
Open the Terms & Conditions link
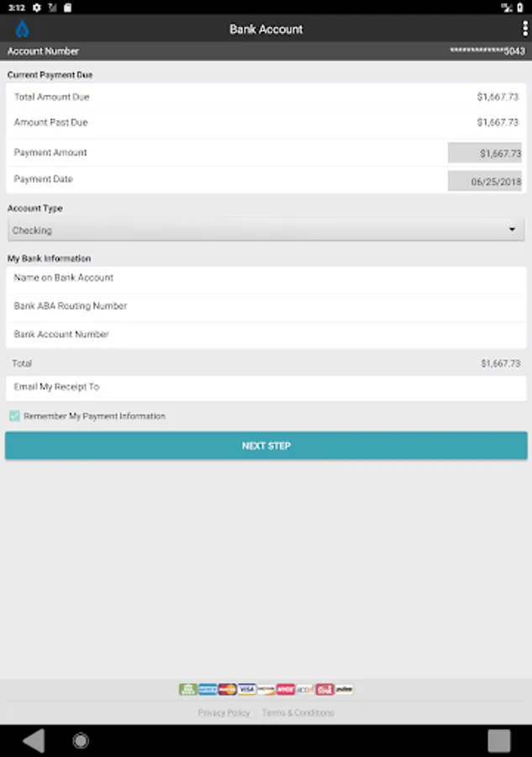298,712
